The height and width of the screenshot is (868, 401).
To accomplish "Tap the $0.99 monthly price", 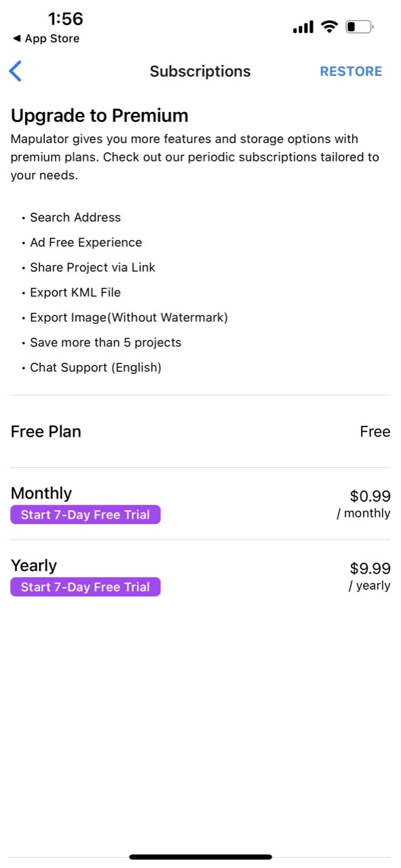I will 370,496.
